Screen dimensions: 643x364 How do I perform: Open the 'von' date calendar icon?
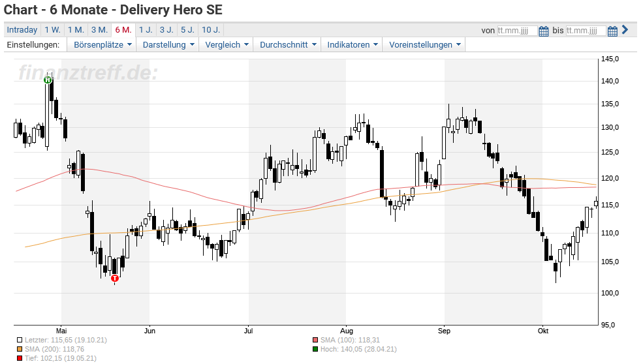tap(543, 31)
